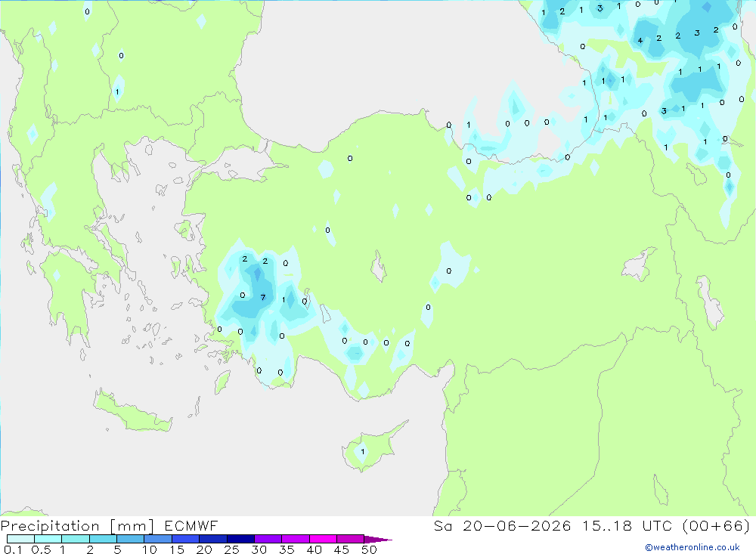Screen dimensions: 756x554
Task: Click the legend label '10'
Action: (150, 549)
